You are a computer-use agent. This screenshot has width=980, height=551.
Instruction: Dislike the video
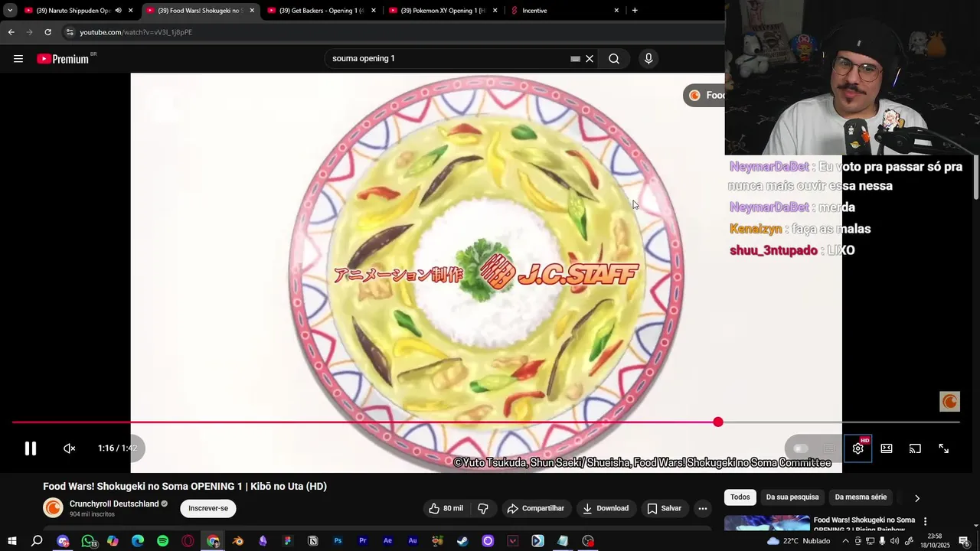coord(483,508)
